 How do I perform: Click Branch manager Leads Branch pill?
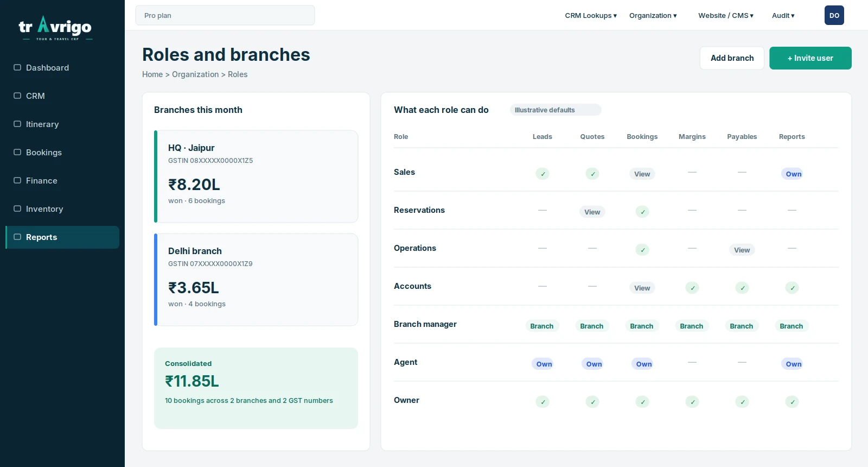click(x=542, y=326)
